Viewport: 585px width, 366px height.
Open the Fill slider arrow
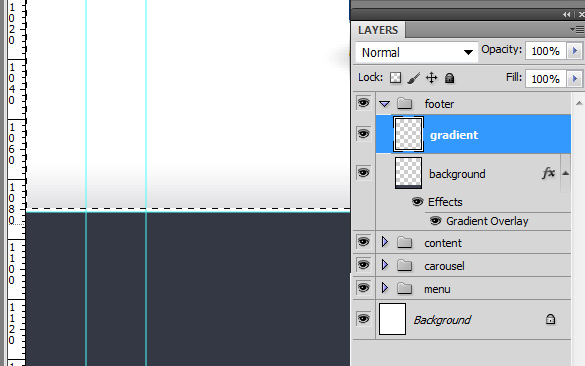575,78
